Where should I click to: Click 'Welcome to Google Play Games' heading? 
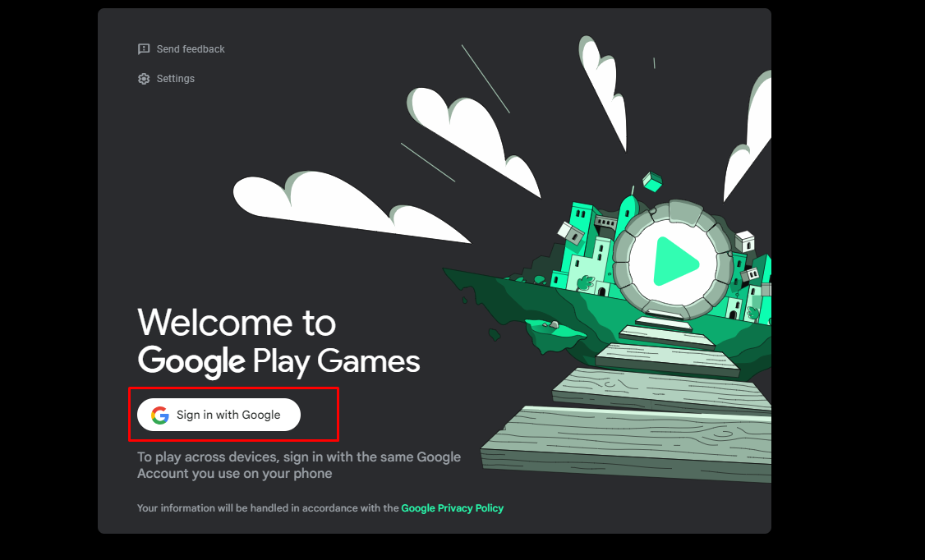tap(278, 342)
